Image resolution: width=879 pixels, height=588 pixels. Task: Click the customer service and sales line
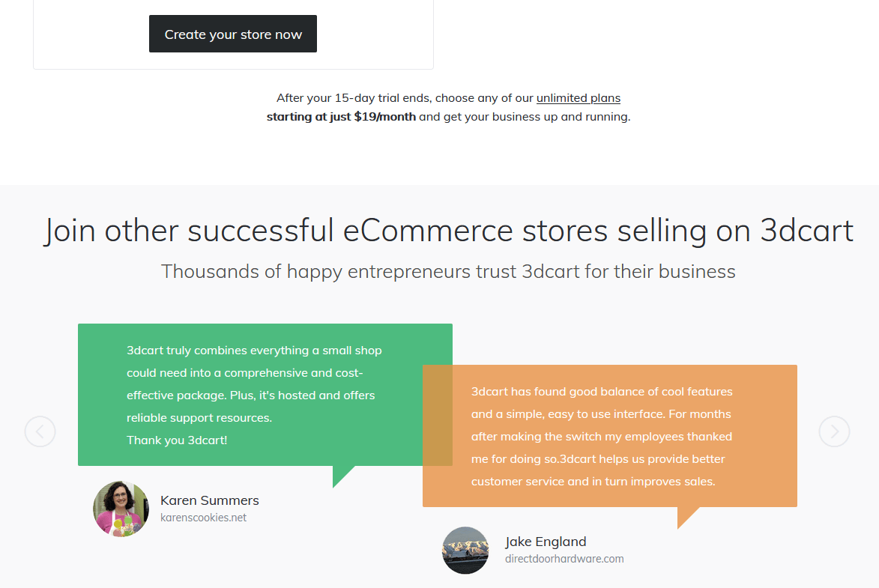coord(593,482)
